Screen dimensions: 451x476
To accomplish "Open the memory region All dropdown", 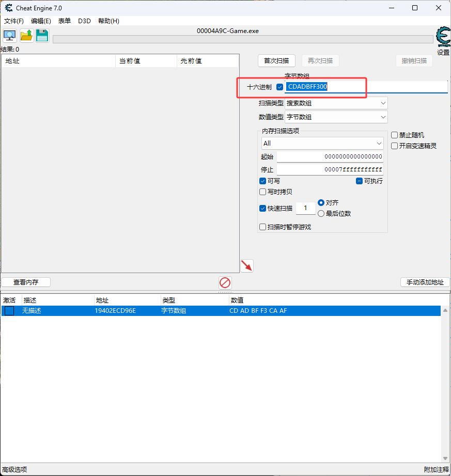I will [322, 144].
